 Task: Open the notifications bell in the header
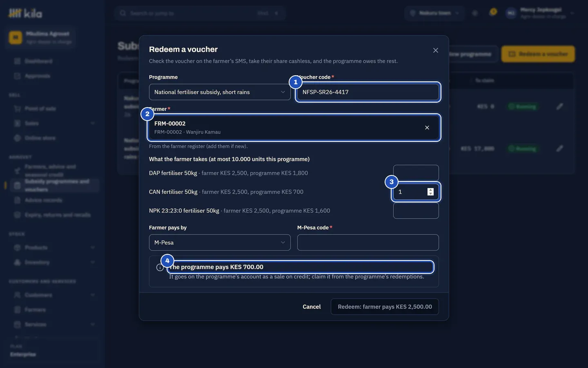click(x=493, y=13)
